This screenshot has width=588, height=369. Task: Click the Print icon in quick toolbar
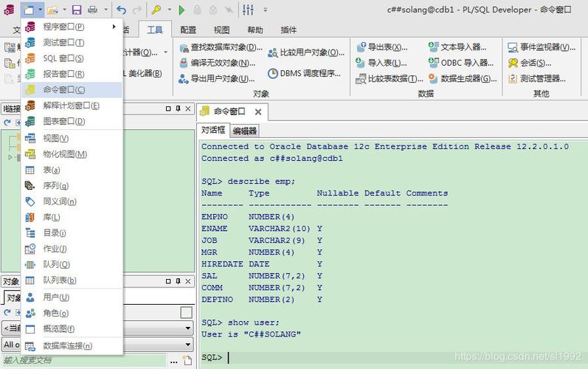(92, 10)
